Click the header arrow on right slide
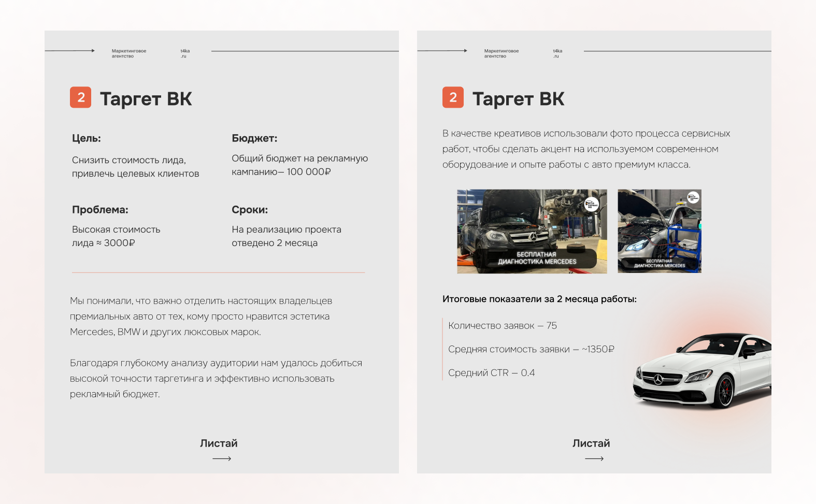 pos(442,51)
